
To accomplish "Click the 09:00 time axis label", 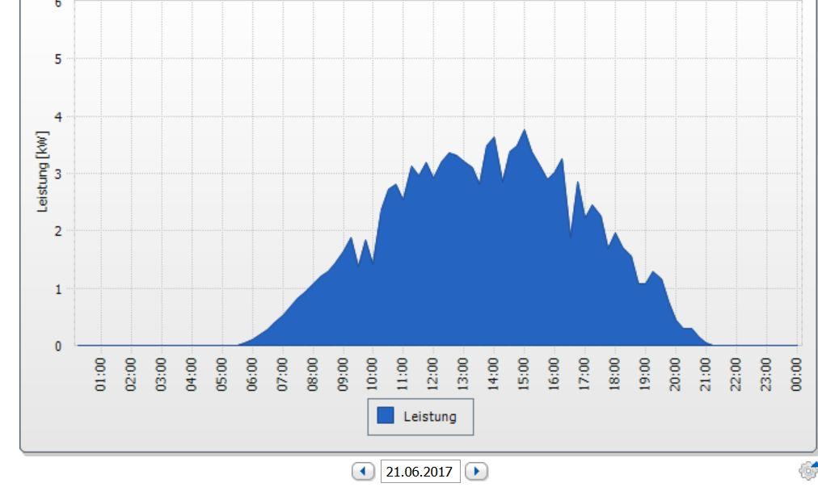I will pos(342,374).
